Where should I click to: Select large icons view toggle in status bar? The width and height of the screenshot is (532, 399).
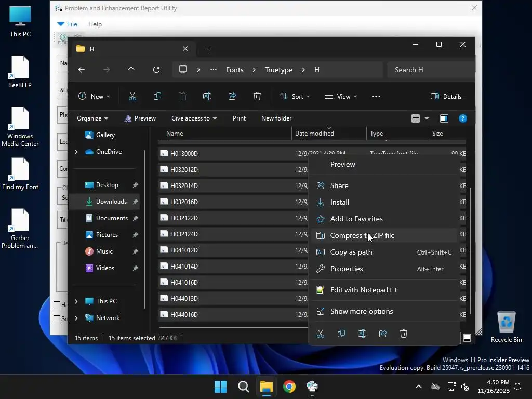pyautogui.click(x=467, y=338)
